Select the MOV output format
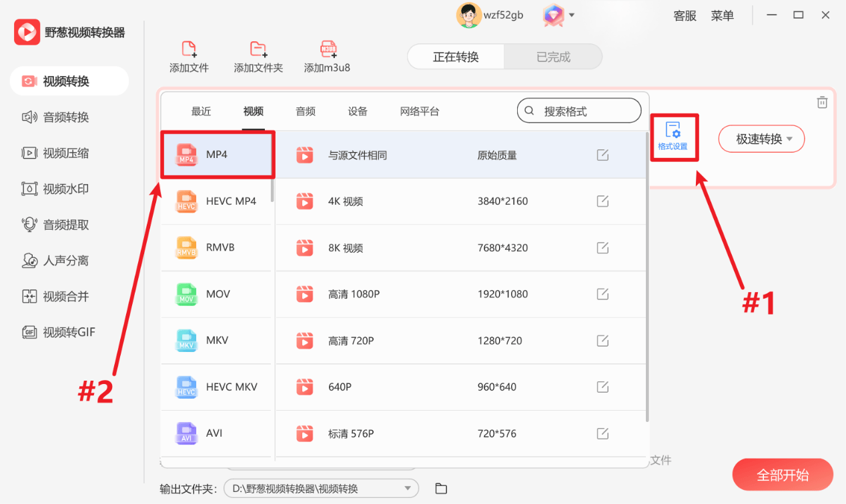Screen dimensions: 846x504 pos(216,294)
